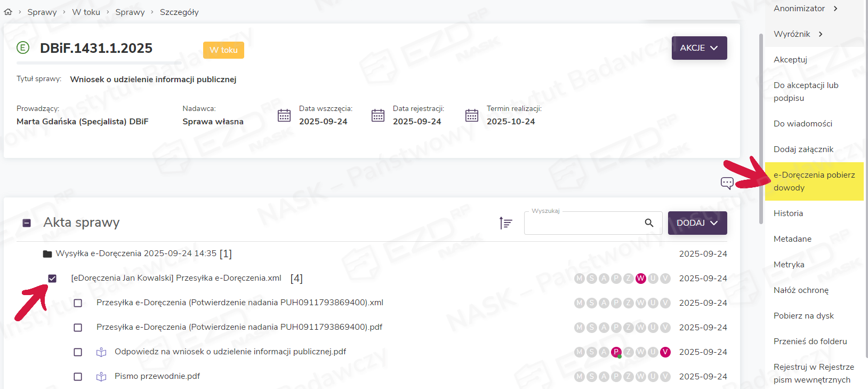The width and height of the screenshot is (868, 389).
Task: Click the Wyszukaj search field
Action: coord(584,223)
